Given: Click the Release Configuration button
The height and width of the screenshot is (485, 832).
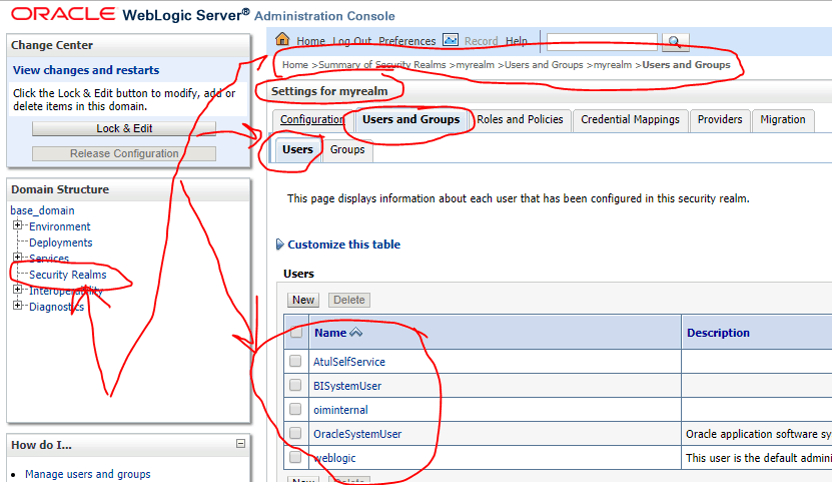Looking at the screenshot, I should point(124,153).
